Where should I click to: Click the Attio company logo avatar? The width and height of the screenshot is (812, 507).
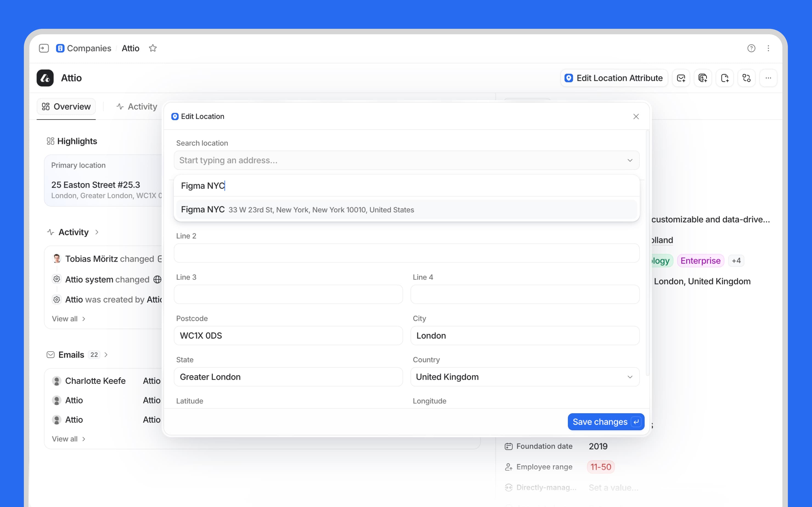pos(45,78)
